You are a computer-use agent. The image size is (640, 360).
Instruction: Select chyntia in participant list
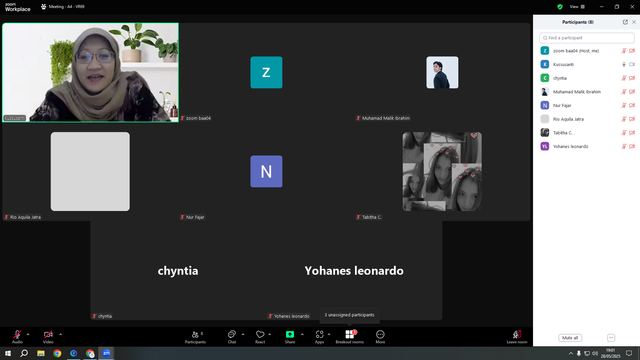[587, 78]
